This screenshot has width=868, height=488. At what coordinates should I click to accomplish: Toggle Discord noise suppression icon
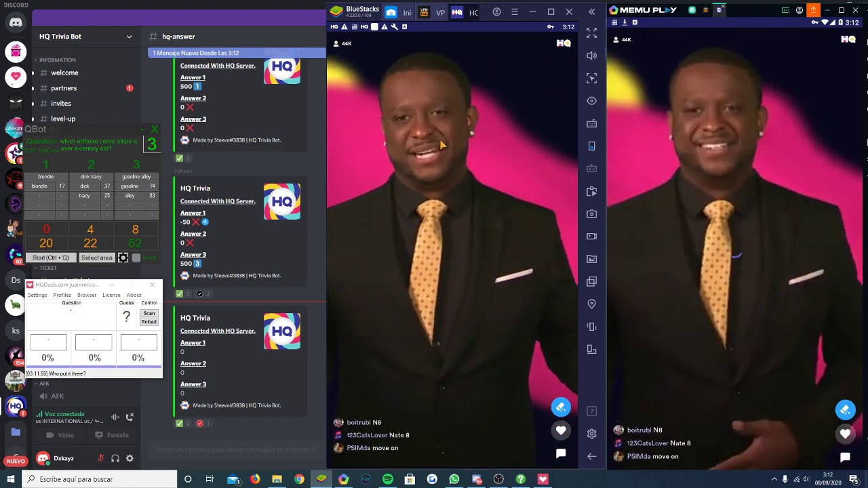click(115, 417)
